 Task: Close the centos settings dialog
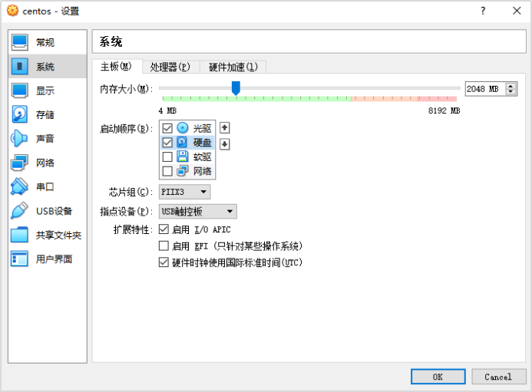click(x=517, y=11)
